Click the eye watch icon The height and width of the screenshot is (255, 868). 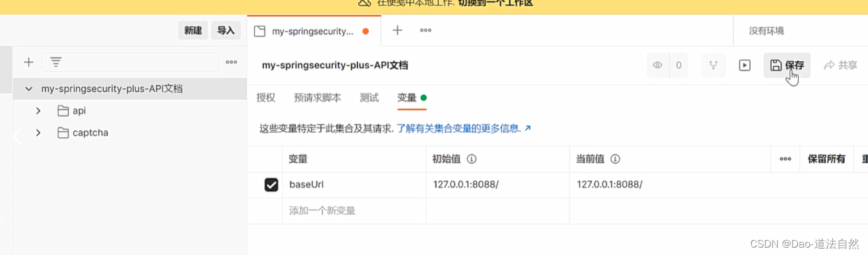[657, 65]
